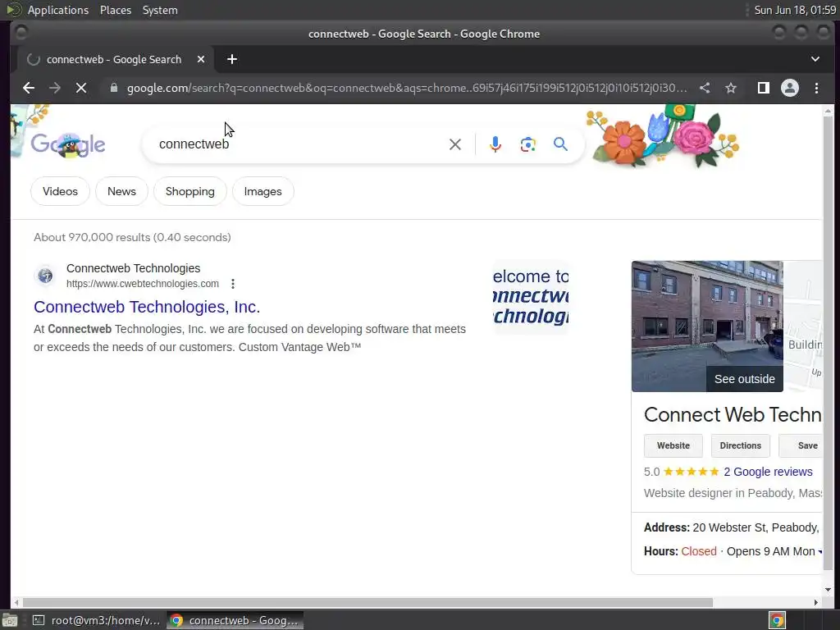Click the See outside street view button
Screen dimensions: 840x630
click(x=745, y=379)
